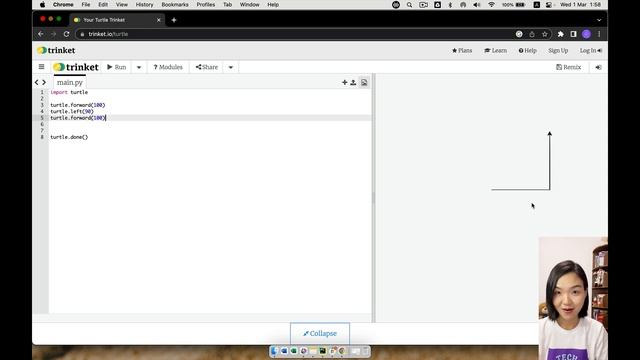Open the Edit menu
Image resolution: width=640 pixels, height=360 pixels.
(103, 5)
